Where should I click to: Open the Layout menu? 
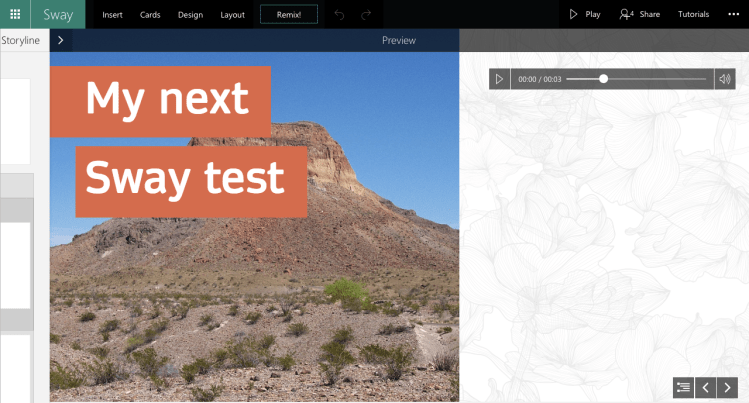(x=232, y=15)
